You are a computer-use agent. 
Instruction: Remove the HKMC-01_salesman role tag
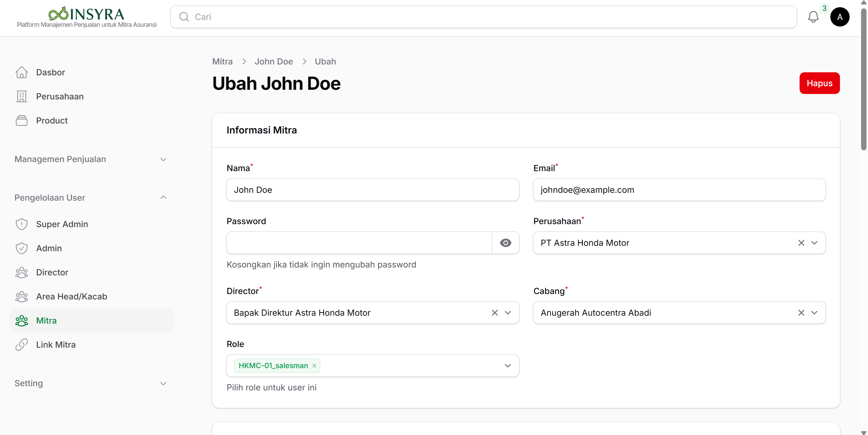[x=314, y=366]
